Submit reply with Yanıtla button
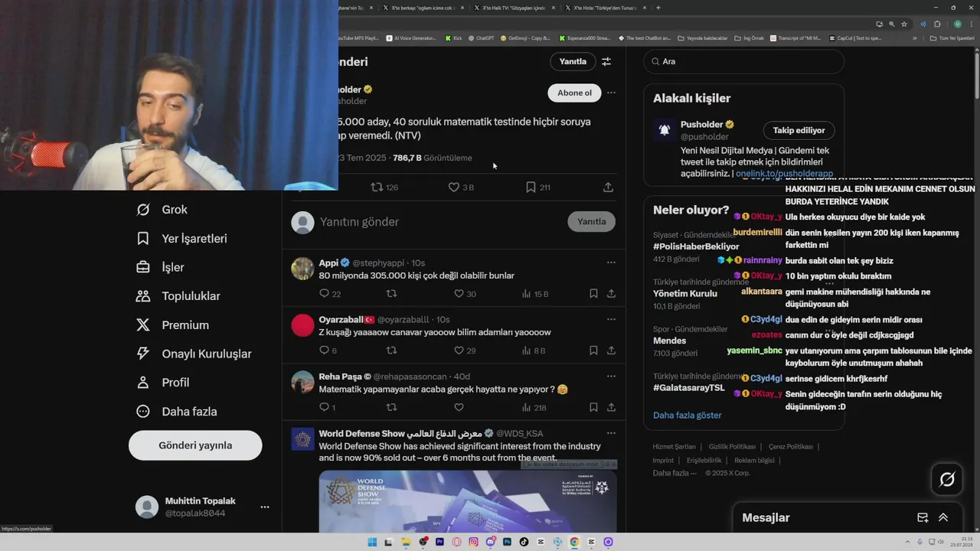Viewport: 980px width, 551px height. tap(592, 221)
